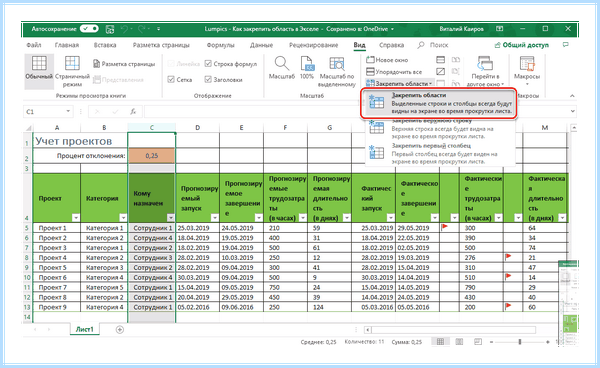Select page break preview icon in status bar

tap(478, 342)
